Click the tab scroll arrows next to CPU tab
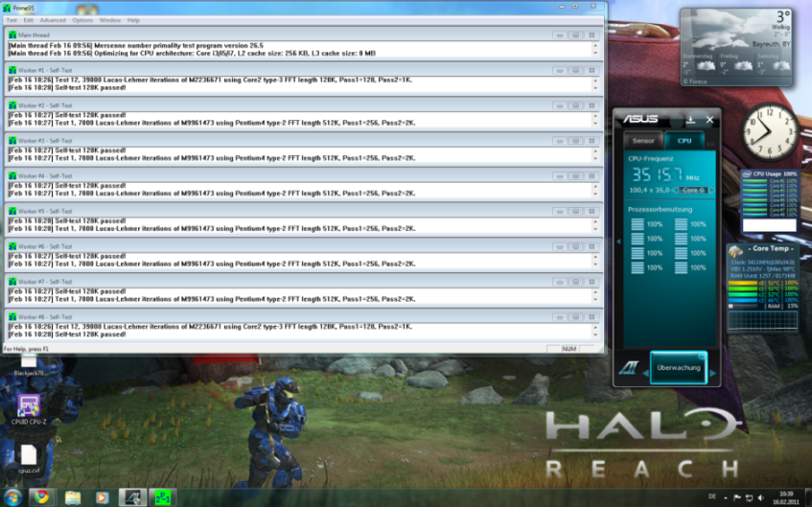 tap(710, 145)
